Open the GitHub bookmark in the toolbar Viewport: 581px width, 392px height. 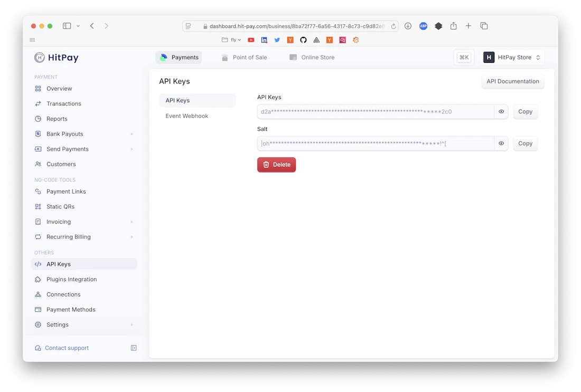(x=302, y=40)
